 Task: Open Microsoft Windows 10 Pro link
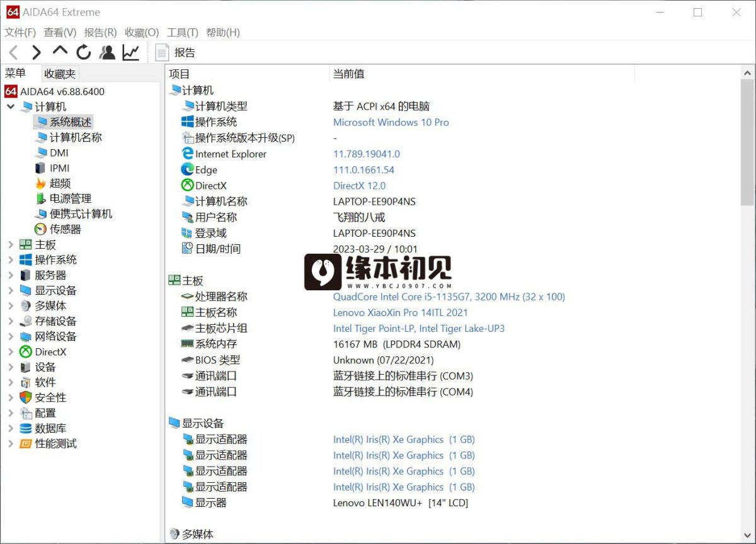click(391, 122)
